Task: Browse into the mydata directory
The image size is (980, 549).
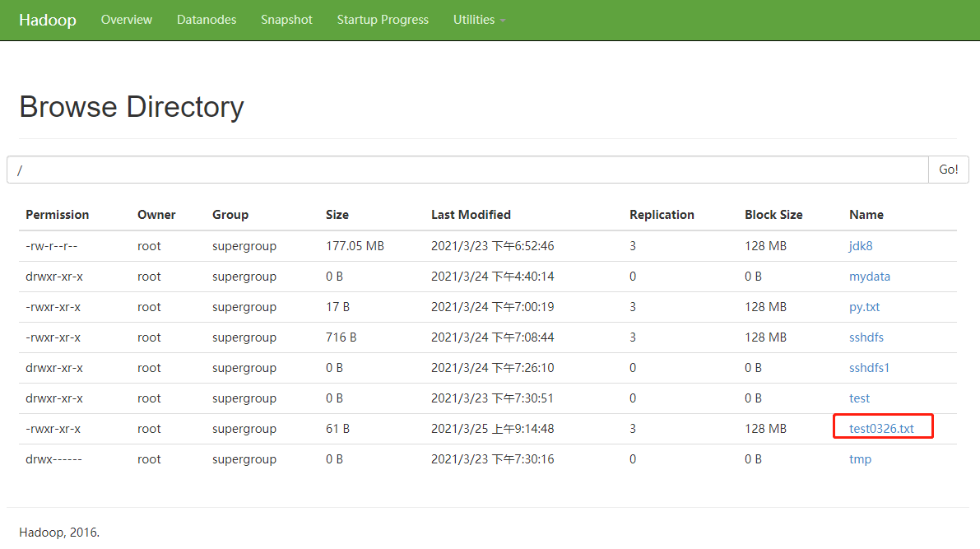Action: [x=870, y=277]
